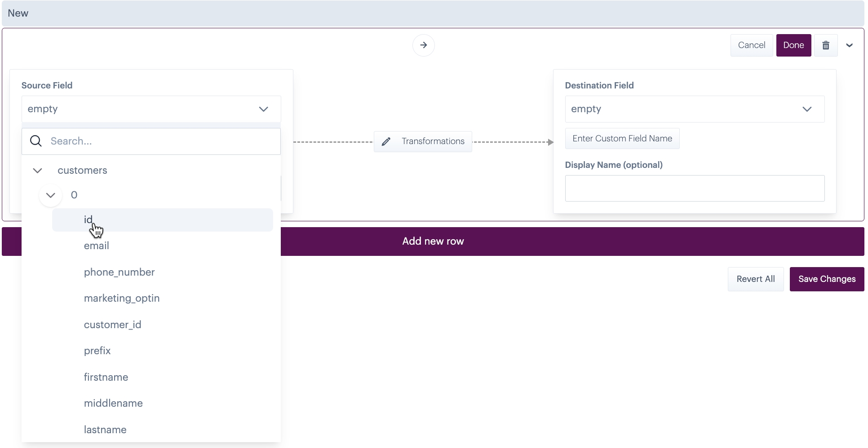This screenshot has height=448, width=868.
Task: Choose phone_number from the list
Action: click(x=119, y=272)
